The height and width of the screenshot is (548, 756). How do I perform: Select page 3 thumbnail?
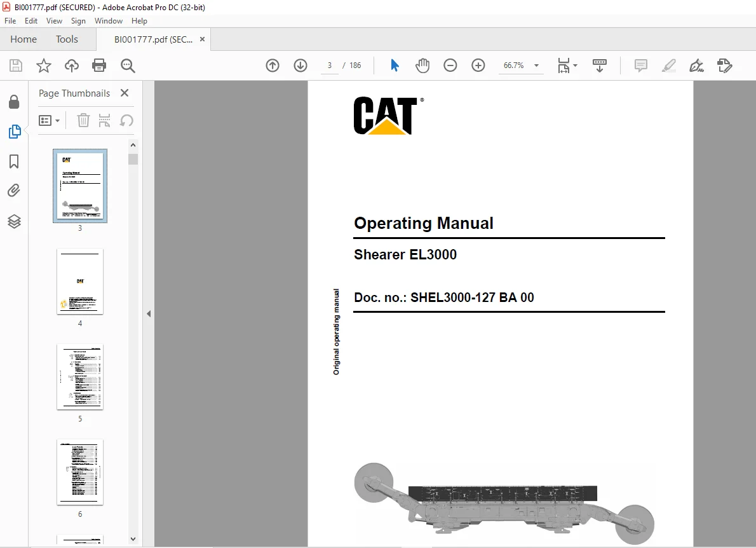pos(80,186)
